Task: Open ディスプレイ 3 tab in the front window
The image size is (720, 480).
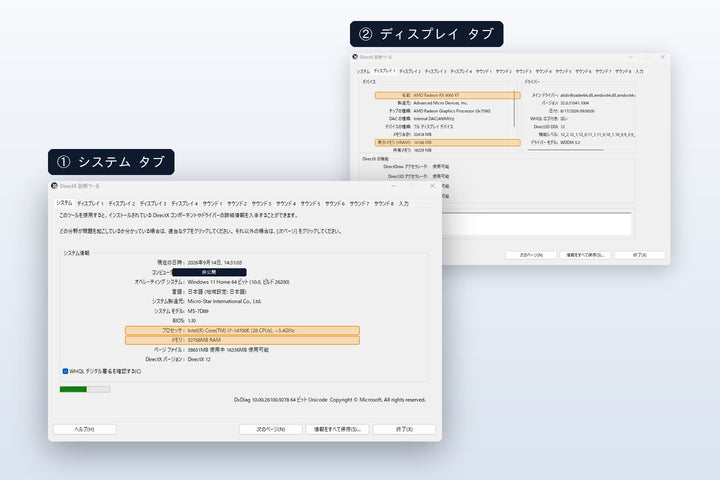Action: click(153, 203)
